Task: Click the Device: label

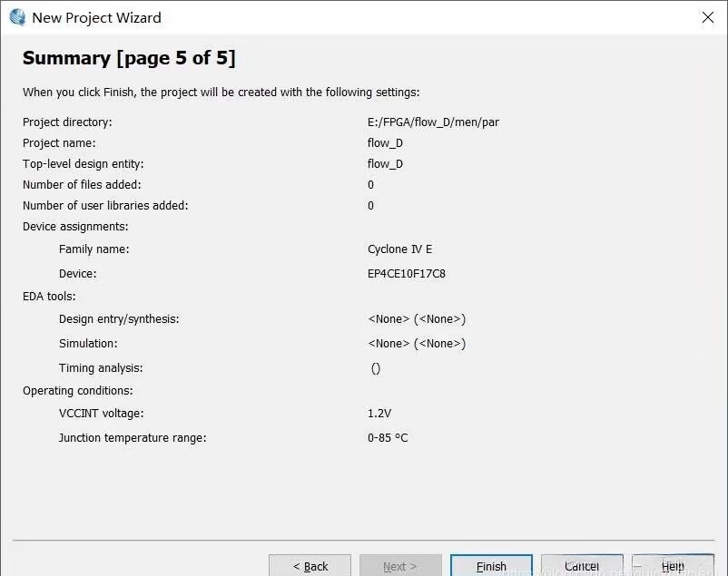Action: (x=77, y=274)
